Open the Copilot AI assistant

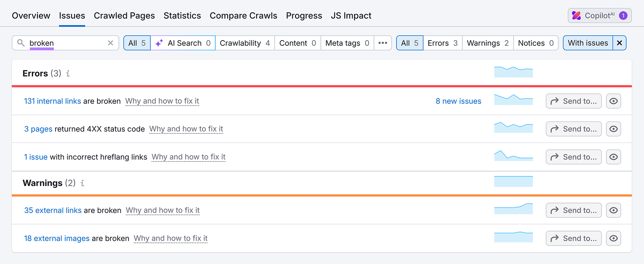point(599,16)
